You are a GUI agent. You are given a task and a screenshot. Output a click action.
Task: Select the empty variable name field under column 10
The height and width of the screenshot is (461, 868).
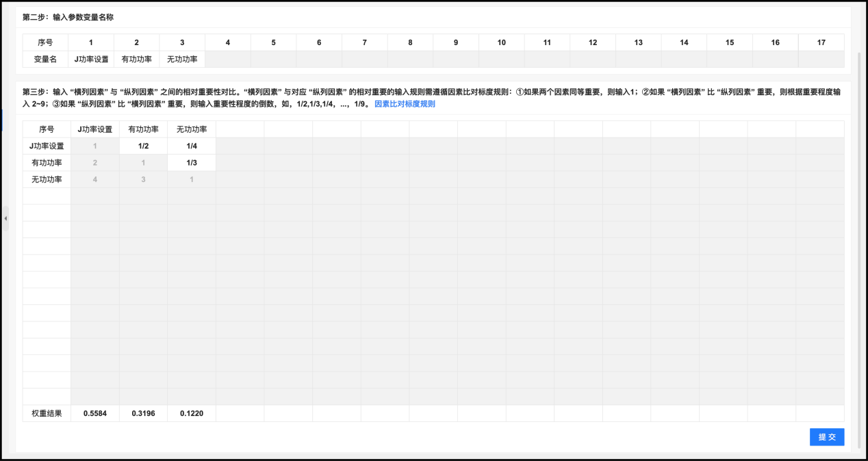501,60
